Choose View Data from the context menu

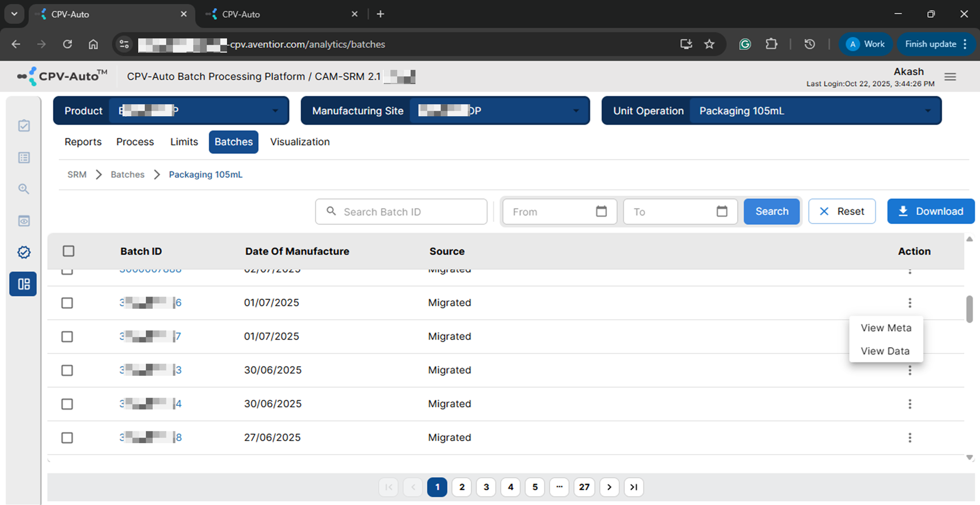(885, 351)
